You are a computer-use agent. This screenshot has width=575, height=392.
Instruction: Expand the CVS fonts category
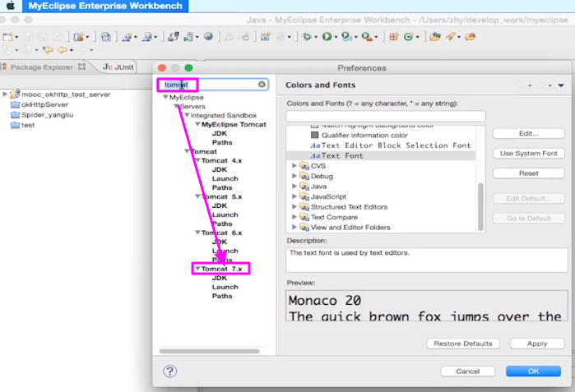coord(294,165)
